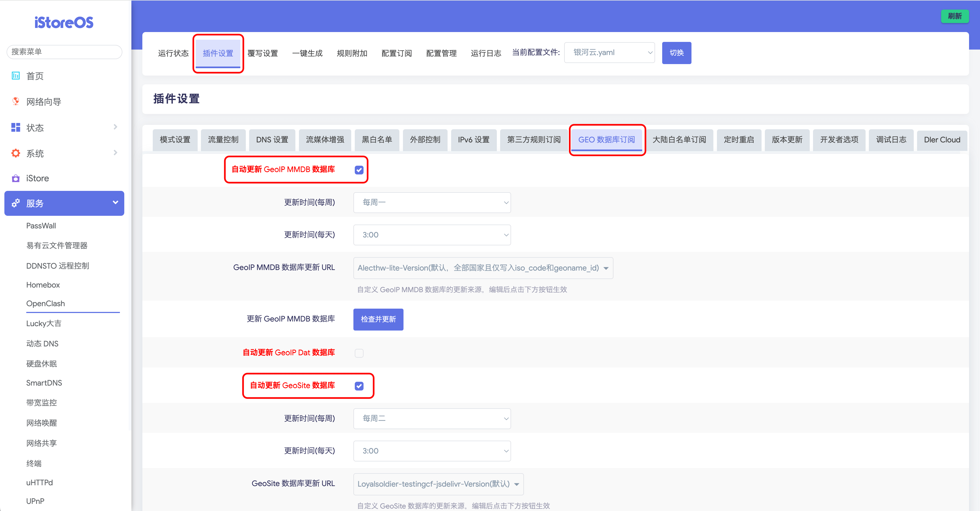Open GeoSite weekly update day dropdown

pyautogui.click(x=432, y=418)
